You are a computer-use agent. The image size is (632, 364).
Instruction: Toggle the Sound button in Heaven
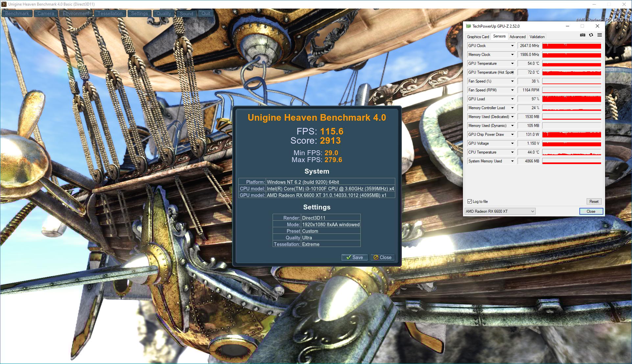pos(186,13)
